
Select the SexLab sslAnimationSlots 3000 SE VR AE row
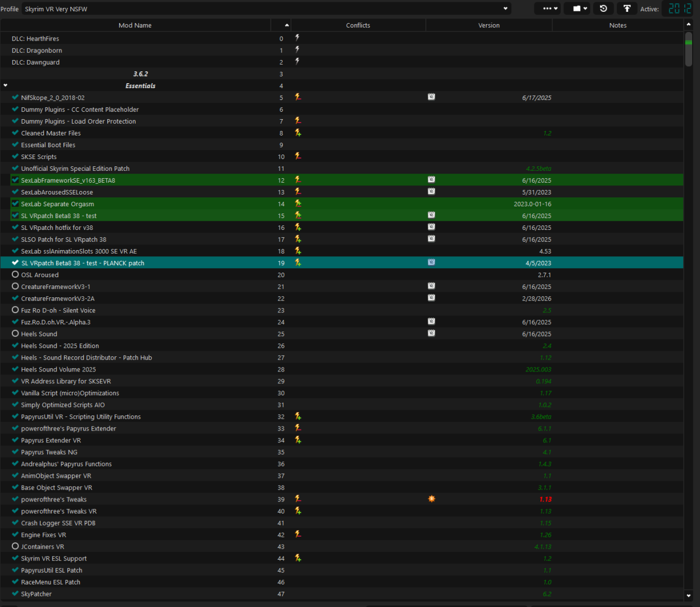(342, 251)
